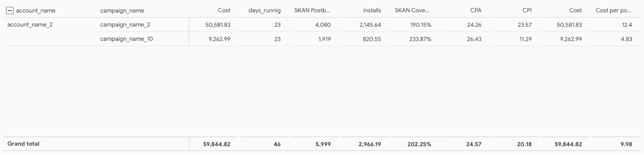The width and height of the screenshot is (644, 155).
Task: Sort by the installs column header
Action: click(x=372, y=10)
